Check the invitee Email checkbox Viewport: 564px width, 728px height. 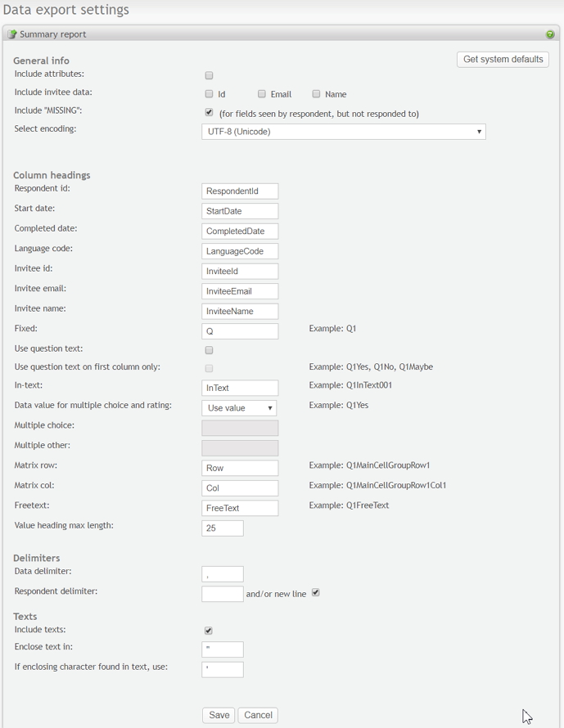[262, 94]
